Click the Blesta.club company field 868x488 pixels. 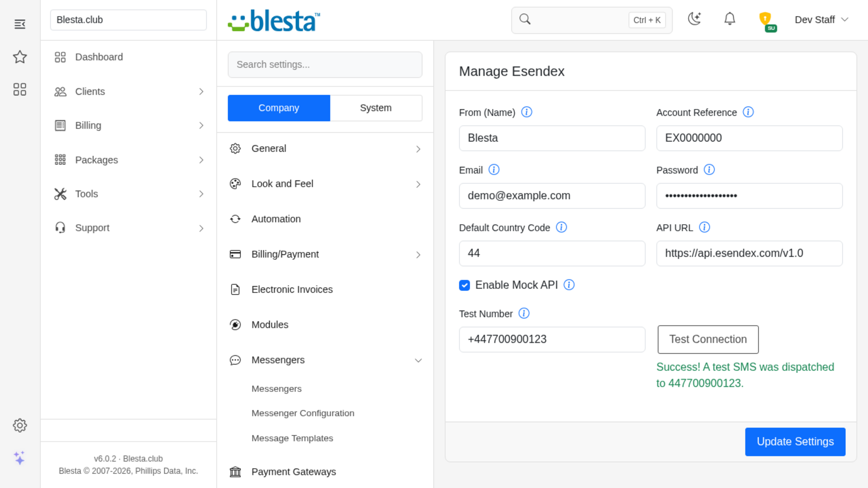[128, 20]
